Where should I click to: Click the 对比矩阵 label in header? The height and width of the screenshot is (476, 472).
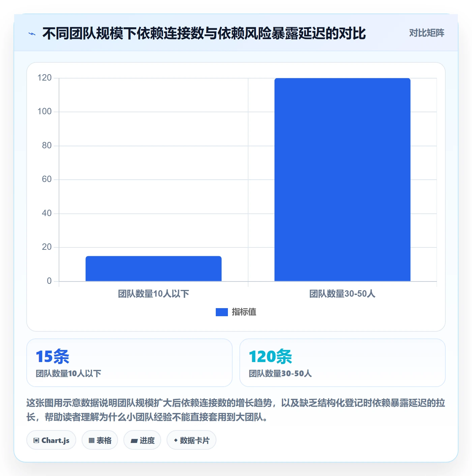(x=427, y=33)
